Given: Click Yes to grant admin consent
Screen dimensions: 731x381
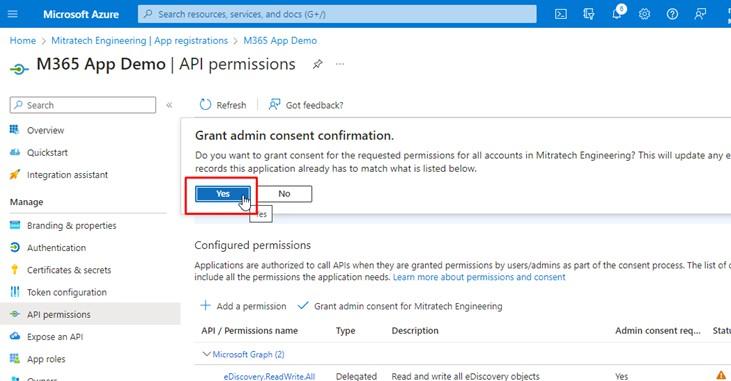Looking at the screenshot, I should coord(223,194).
